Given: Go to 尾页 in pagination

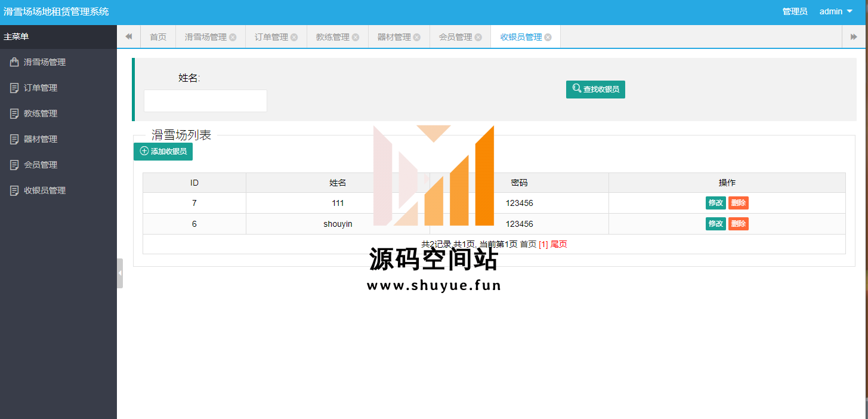Looking at the screenshot, I should 558,244.
